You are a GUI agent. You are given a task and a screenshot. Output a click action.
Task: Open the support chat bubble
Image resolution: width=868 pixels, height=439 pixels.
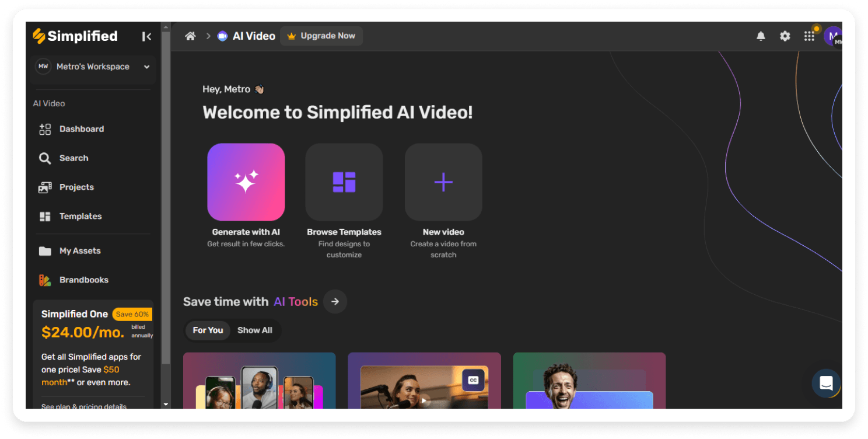(826, 384)
